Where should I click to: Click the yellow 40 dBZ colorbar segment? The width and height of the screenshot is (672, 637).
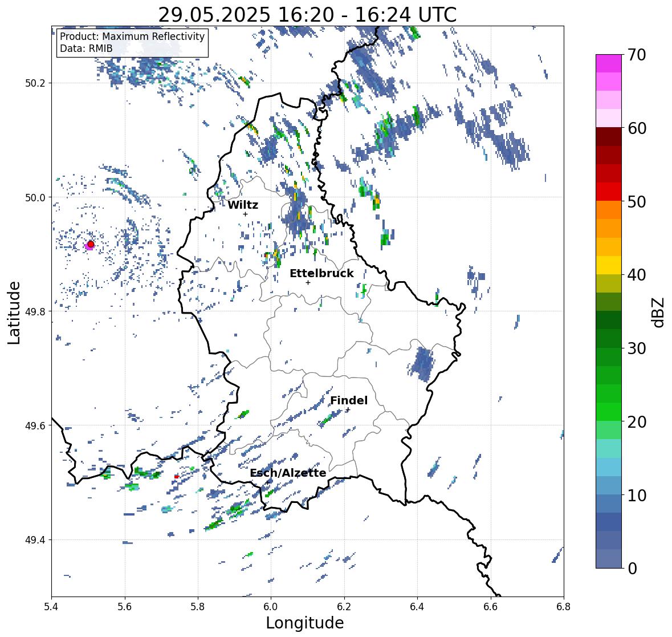pos(609,265)
